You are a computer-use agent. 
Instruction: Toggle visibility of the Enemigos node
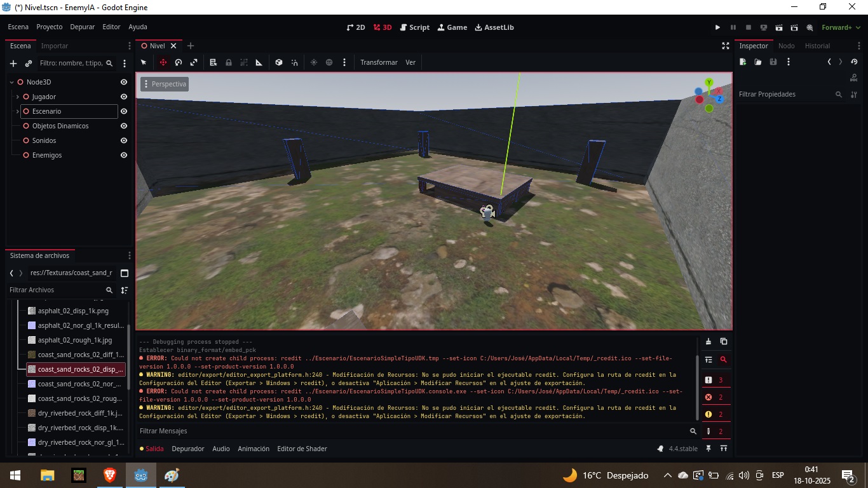[x=124, y=155]
